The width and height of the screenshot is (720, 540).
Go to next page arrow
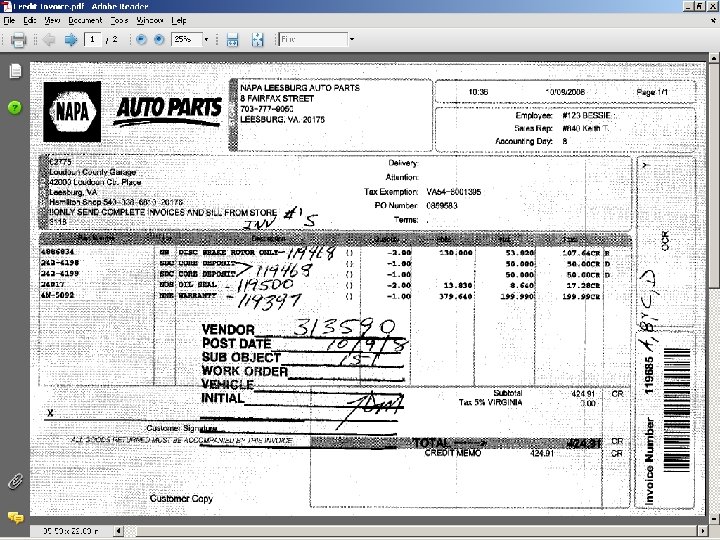click(70, 40)
